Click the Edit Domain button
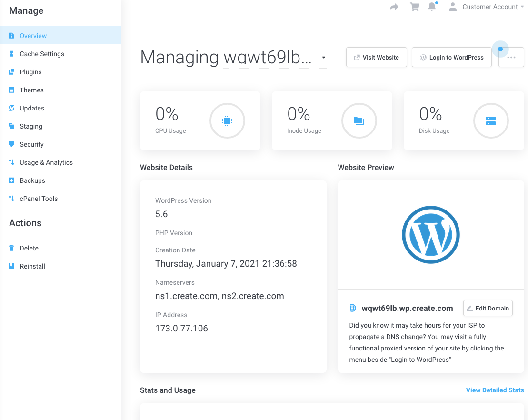The height and width of the screenshot is (420, 528). pyautogui.click(x=488, y=308)
